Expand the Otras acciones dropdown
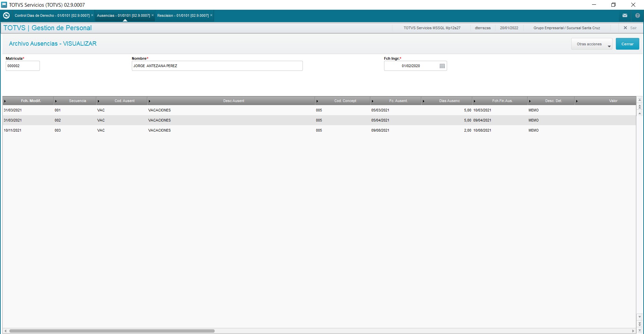Screen dimensions: 644x334 click(592, 44)
